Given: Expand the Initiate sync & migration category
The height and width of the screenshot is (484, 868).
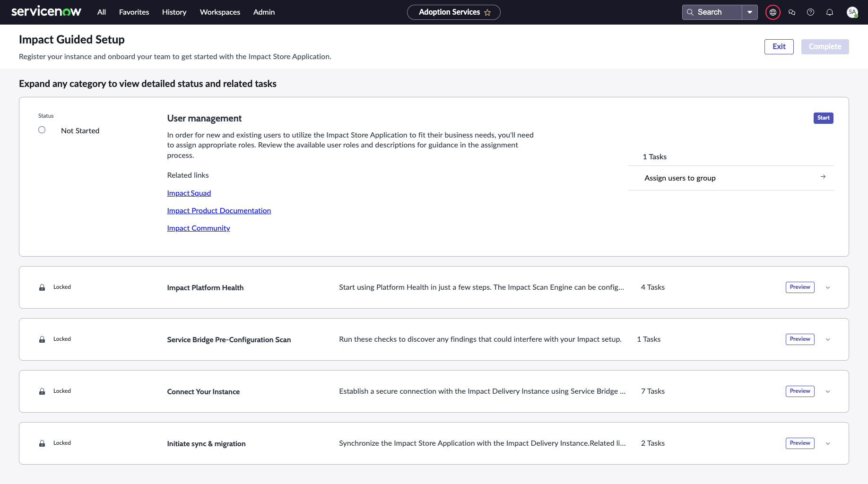Looking at the screenshot, I should point(828,443).
